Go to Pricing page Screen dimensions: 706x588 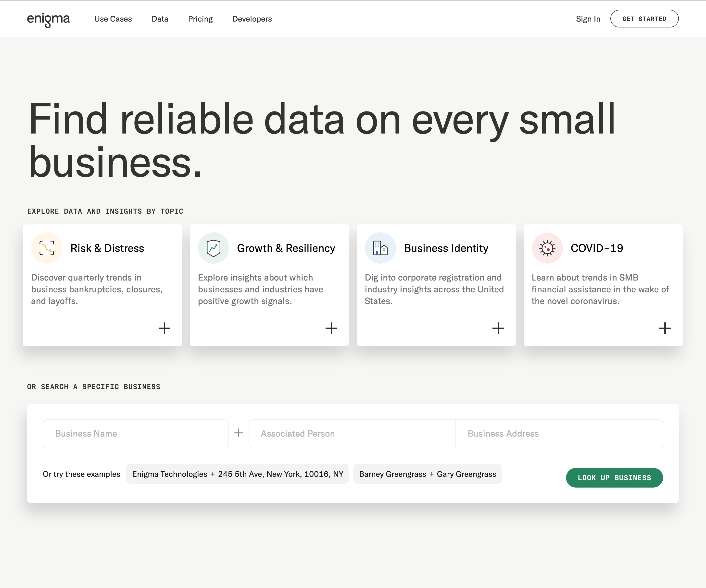click(200, 19)
